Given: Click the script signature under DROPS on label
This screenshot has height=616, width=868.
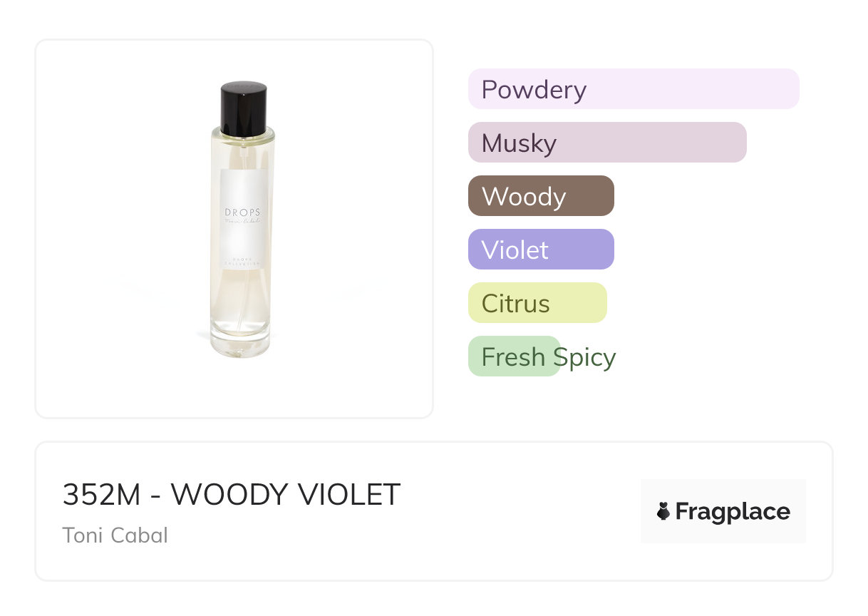Looking at the screenshot, I should [x=243, y=222].
